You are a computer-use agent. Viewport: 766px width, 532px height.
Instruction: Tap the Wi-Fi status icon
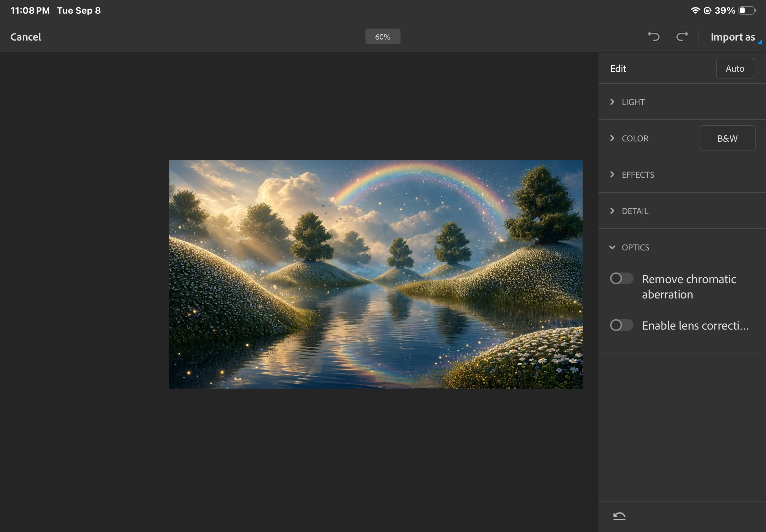click(695, 10)
